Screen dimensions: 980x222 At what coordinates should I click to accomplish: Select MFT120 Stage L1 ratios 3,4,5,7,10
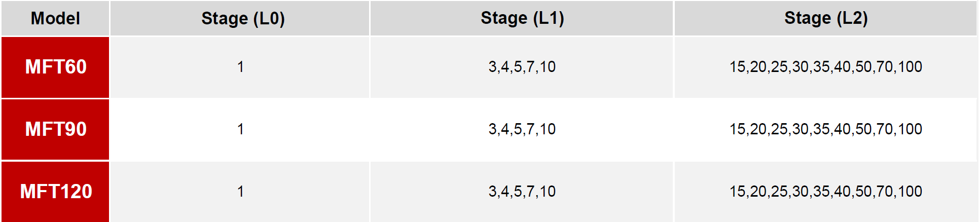pos(522,192)
